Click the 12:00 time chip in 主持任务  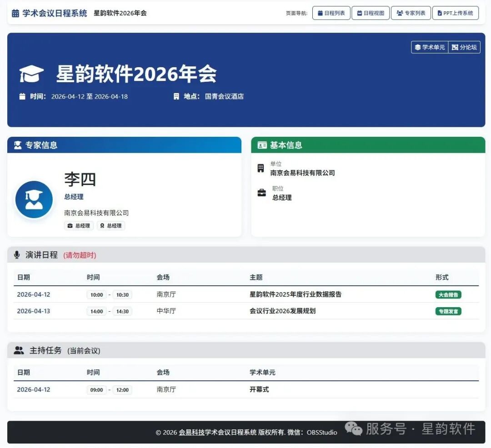click(122, 390)
